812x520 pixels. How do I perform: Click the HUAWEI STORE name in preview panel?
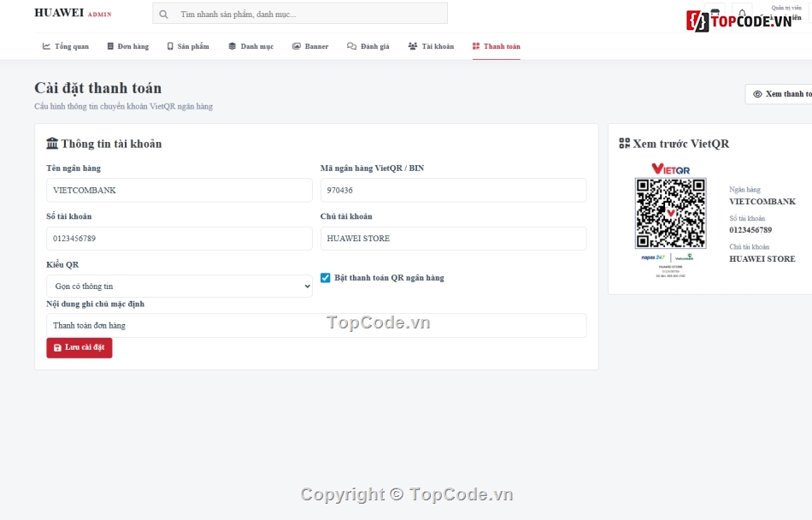tap(762, 258)
